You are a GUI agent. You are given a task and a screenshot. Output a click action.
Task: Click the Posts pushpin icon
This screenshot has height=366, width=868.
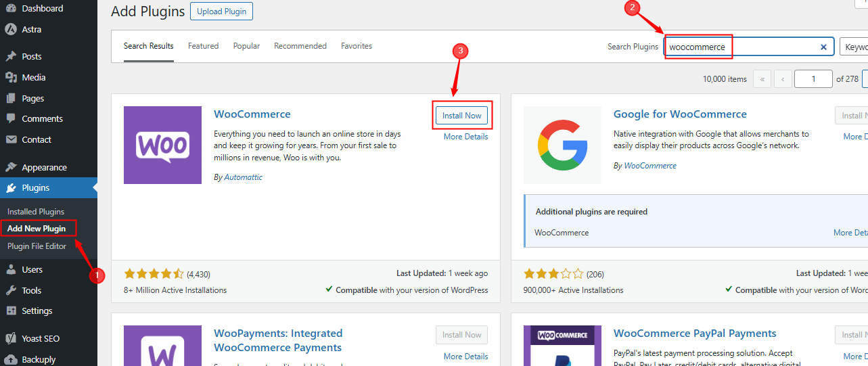[11, 57]
